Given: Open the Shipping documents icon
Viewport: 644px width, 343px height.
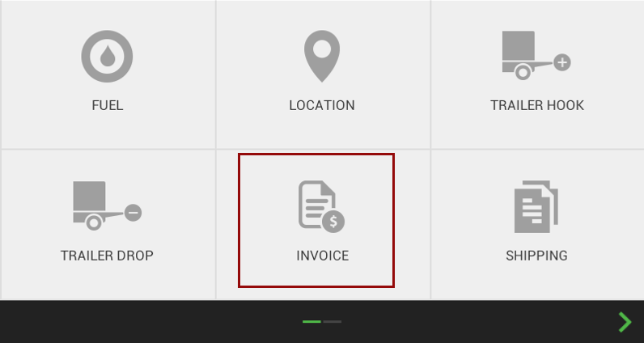Looking at the screenshot, I should click(536, 206).
